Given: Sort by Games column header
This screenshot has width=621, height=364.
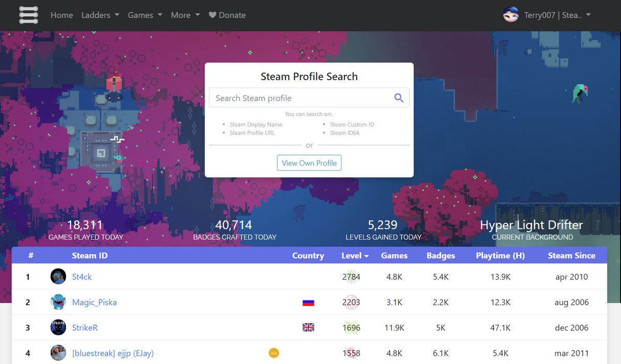Looking at the screenshot, I should [394, 255].
